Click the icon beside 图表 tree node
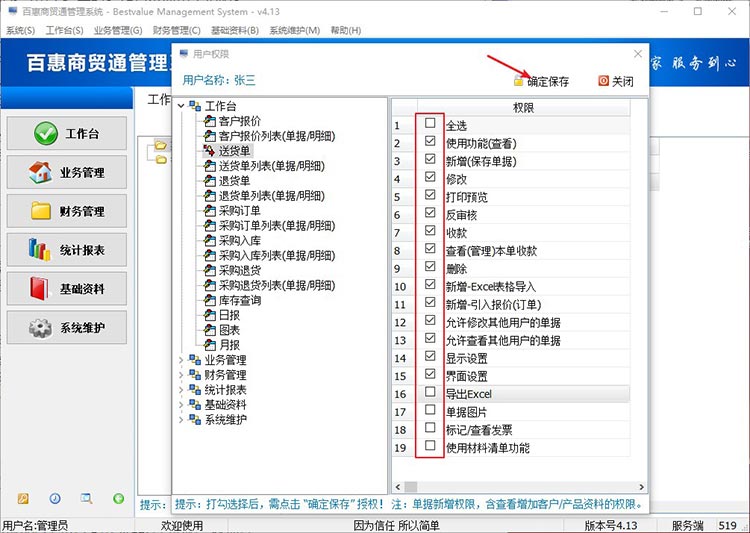 [210, 330]
